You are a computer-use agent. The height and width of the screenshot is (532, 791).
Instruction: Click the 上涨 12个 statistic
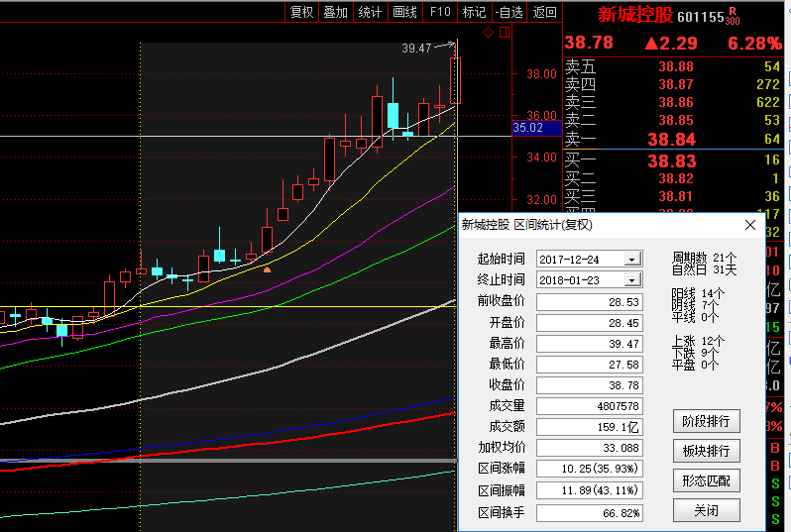[x=698, y=341]
